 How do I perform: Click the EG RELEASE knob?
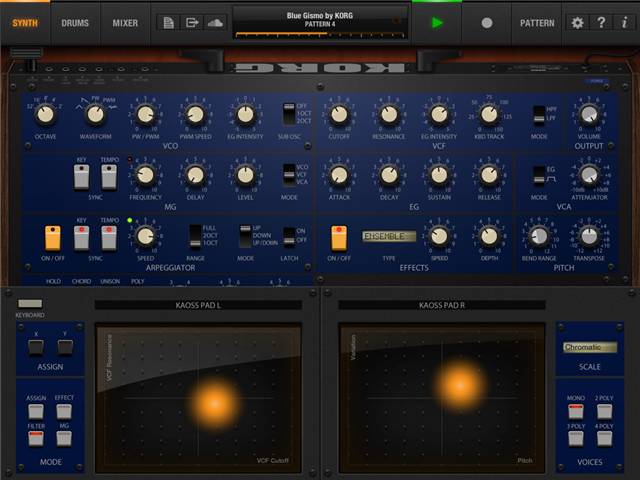point(489,175)
